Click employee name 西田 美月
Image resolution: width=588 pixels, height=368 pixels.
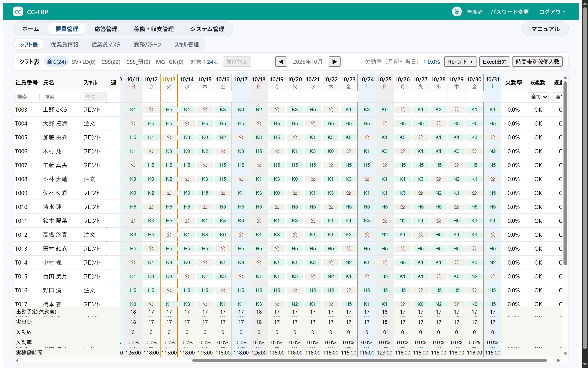(55, 276)
